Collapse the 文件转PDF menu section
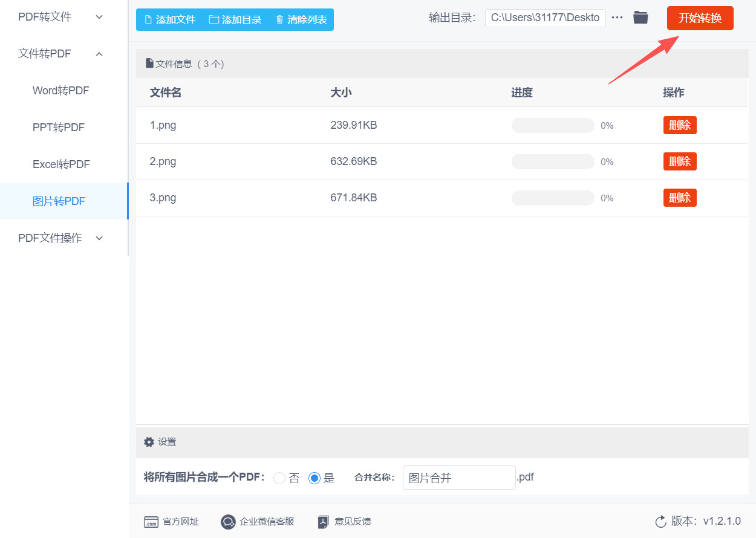Image resolution: width=756 pixels, height=538 pixels. coord(60,54)
